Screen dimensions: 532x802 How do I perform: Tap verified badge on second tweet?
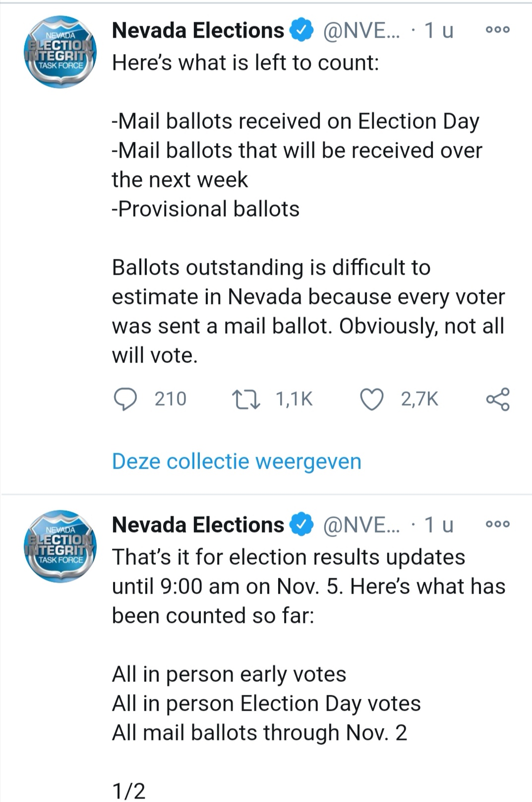point(301,525)
